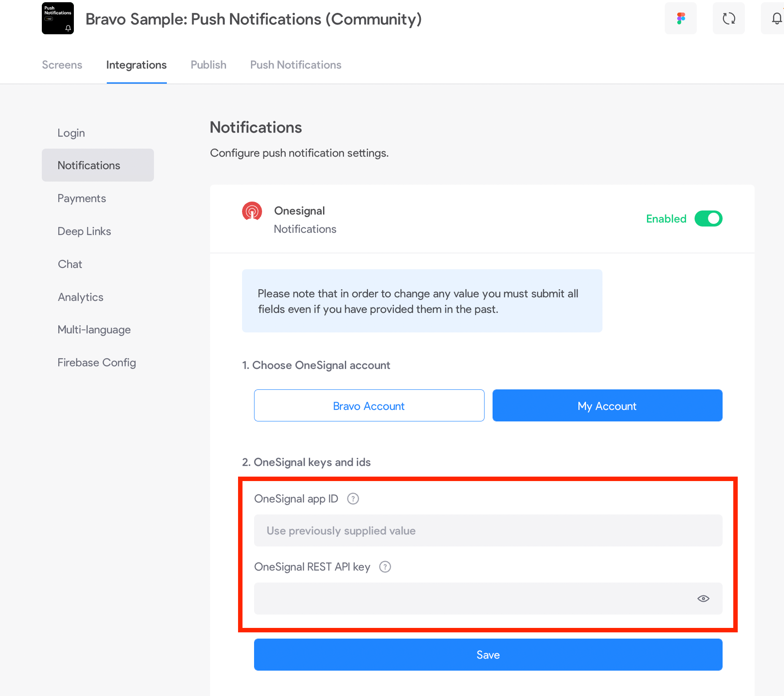Open Analytics in the sidebar
The image size is (784, 696).
[x=98, y=297]
